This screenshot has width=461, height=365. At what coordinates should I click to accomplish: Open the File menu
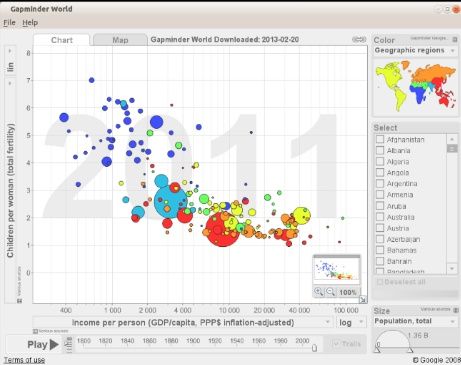9,23
